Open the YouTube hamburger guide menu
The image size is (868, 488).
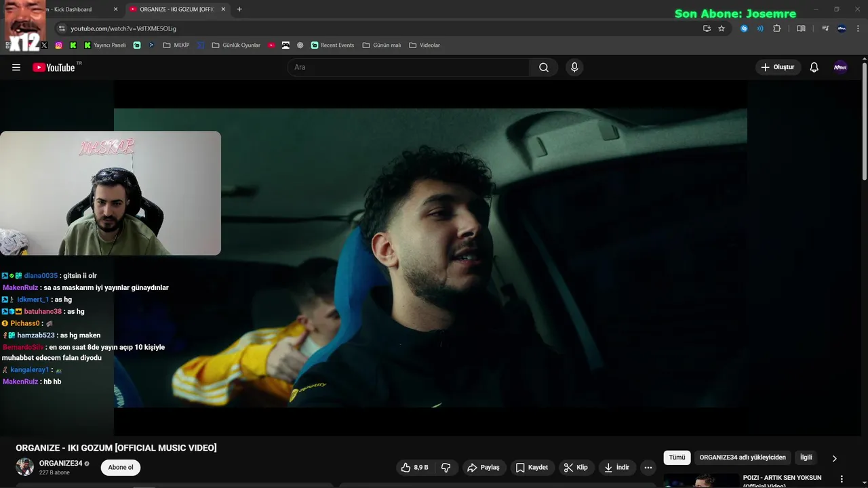pyautogui.click(x=16, y=67)
